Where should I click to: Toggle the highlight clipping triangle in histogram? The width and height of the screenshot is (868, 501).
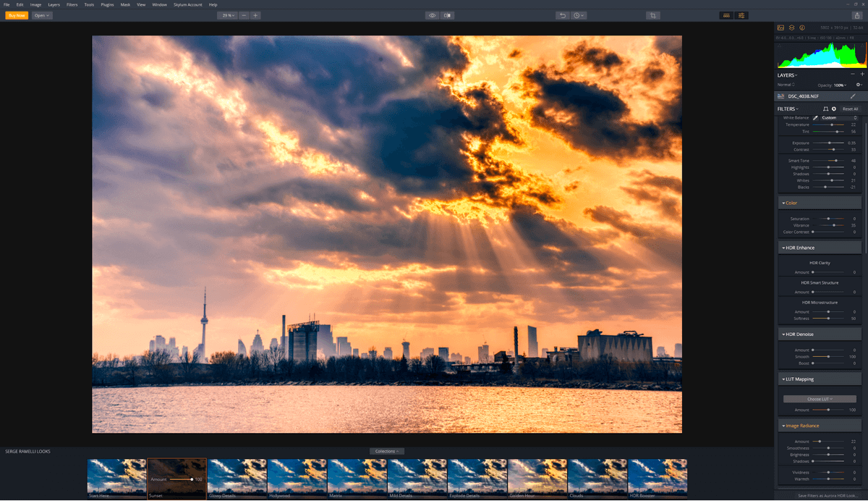[x=864, y=45]
